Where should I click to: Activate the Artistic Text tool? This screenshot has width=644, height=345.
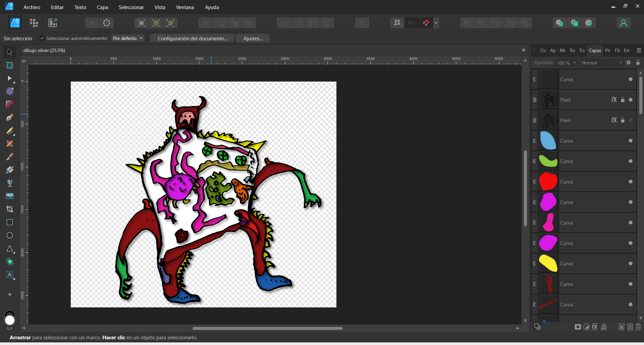[x=10, y=275]
